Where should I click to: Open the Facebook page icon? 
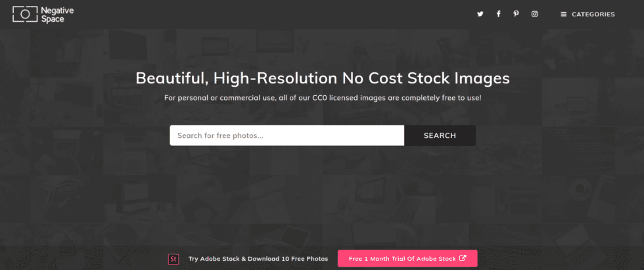[498, 14]
